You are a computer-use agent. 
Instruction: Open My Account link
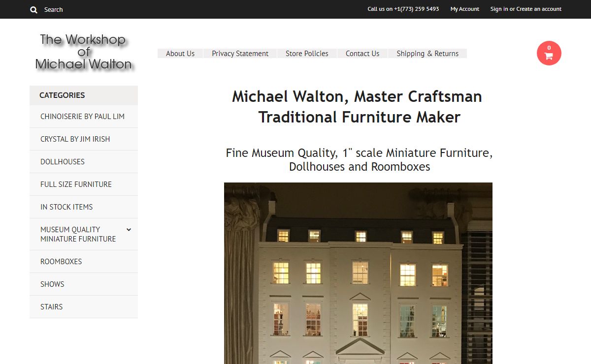pyautogui.click(x=465, y=9)
